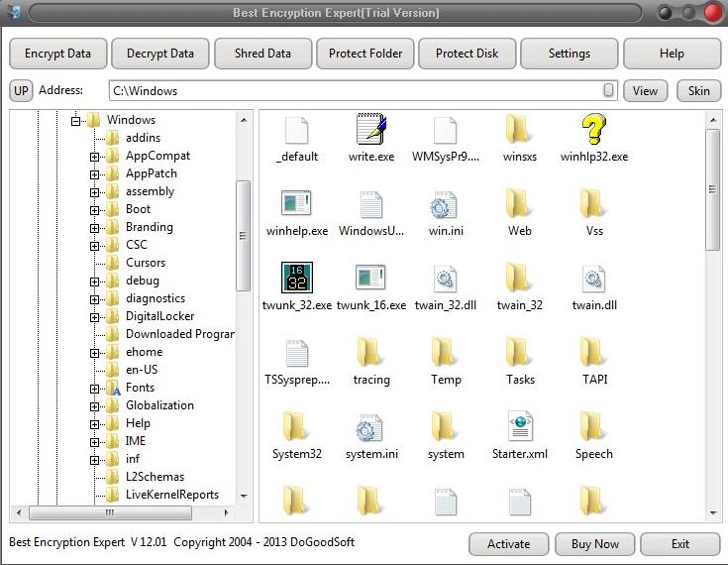The image size is (728, 565).
Task: Select the Web folder icon
Action: [519, 203]
